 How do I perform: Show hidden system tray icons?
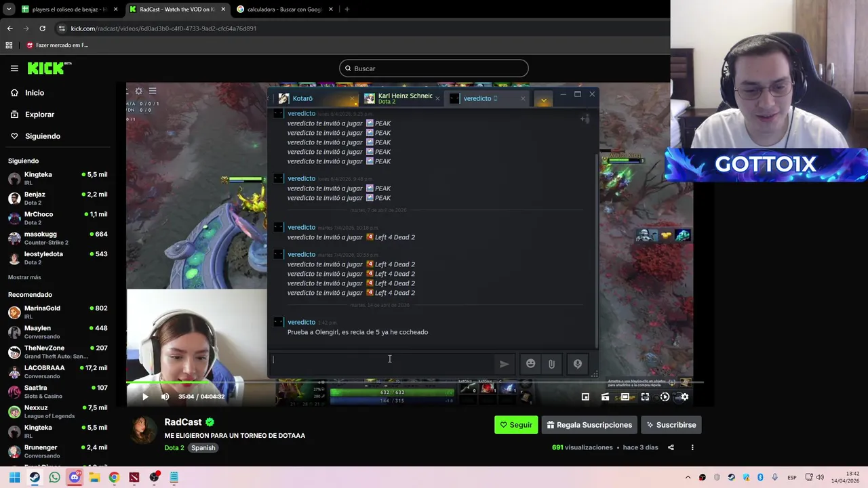[688, 477]
